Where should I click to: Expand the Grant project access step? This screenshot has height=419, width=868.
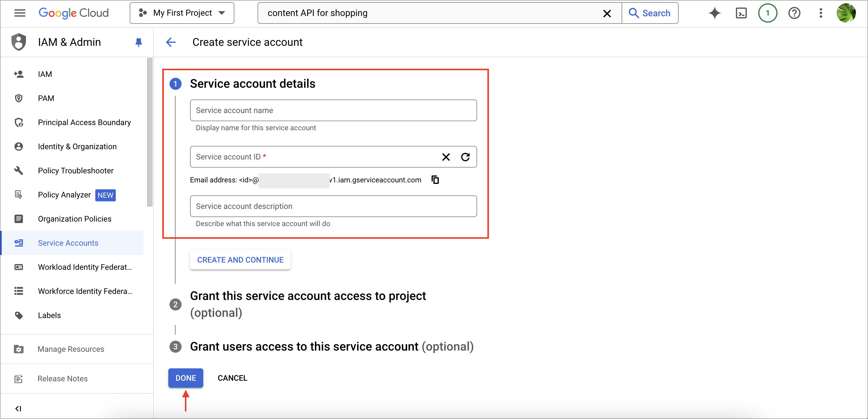[x=308, y=304]
